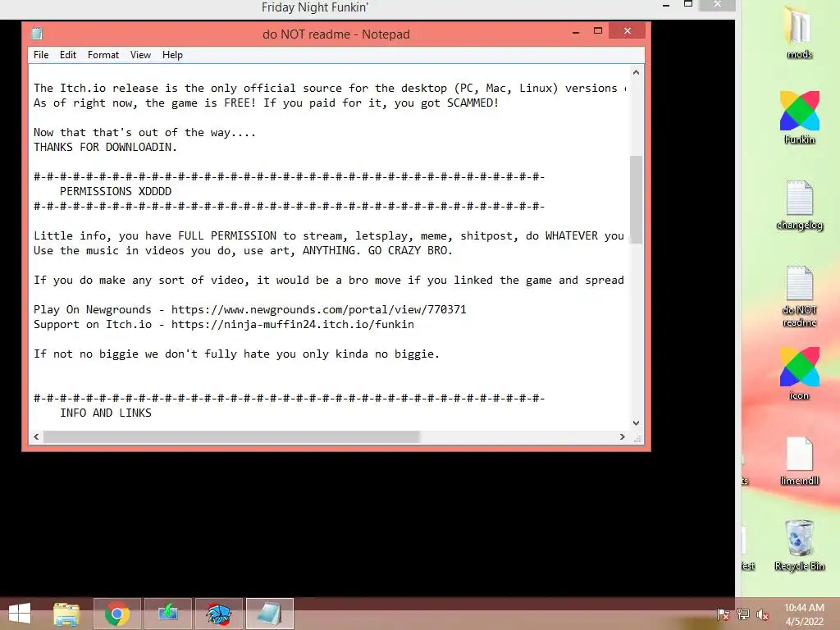Viewport: 840px width, 630px height.
Task: Click the vertical scrollbar thumb
Action: tap(636, 199)
